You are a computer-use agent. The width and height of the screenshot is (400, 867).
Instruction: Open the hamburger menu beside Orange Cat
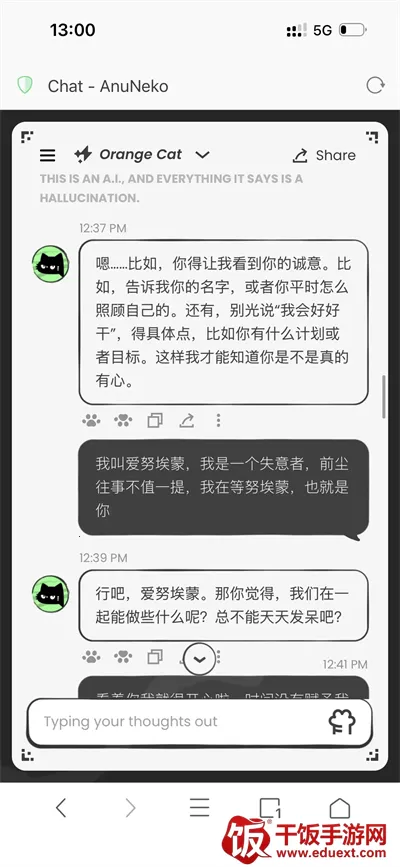pyautogui.click(x=48, y=155)
